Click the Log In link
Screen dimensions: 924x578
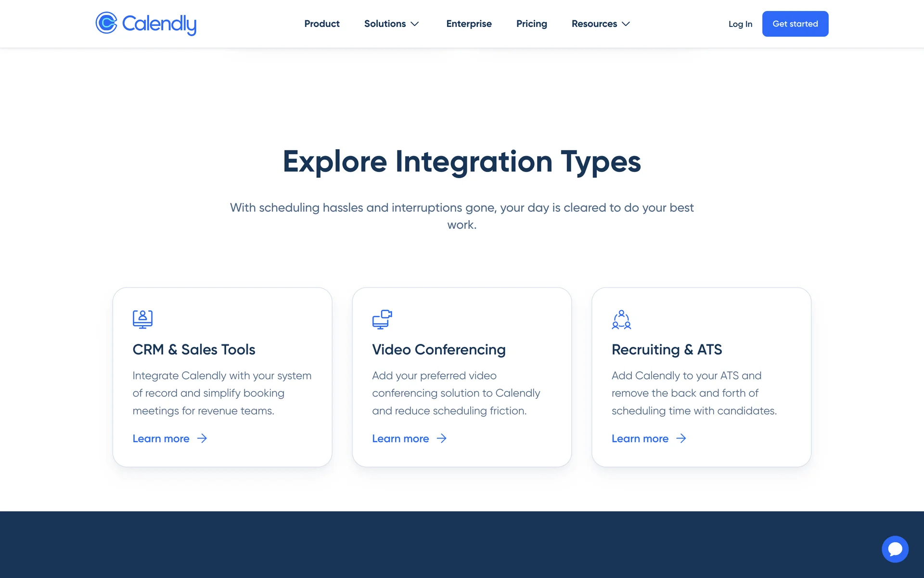tap(740, 24)
